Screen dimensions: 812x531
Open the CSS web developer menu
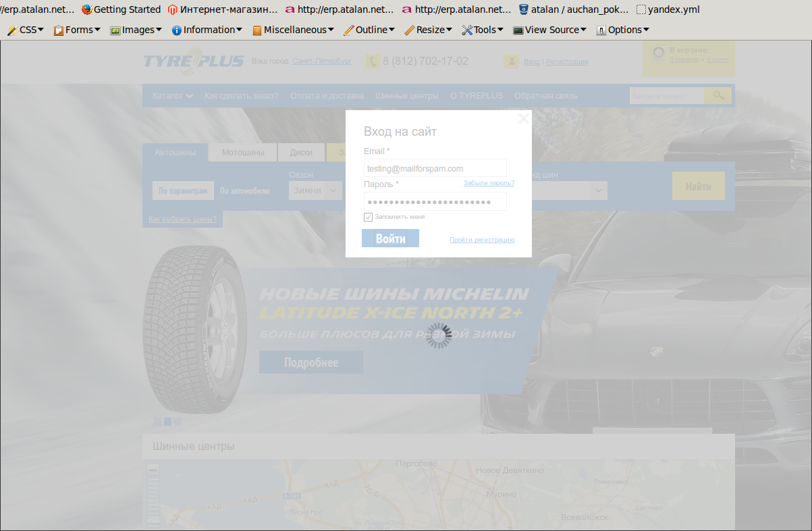25,30
